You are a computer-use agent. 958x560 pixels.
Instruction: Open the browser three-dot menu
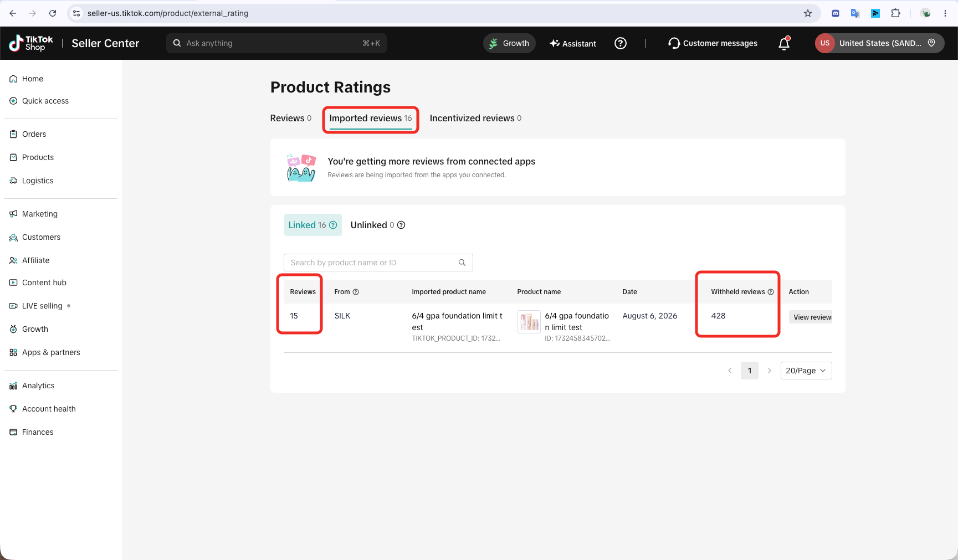pos(945,13)
